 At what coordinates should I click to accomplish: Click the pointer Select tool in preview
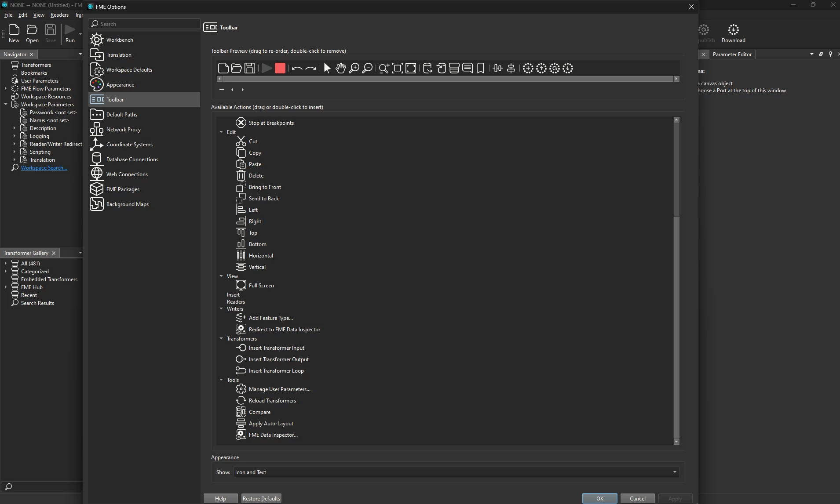[x=327, y=68]
